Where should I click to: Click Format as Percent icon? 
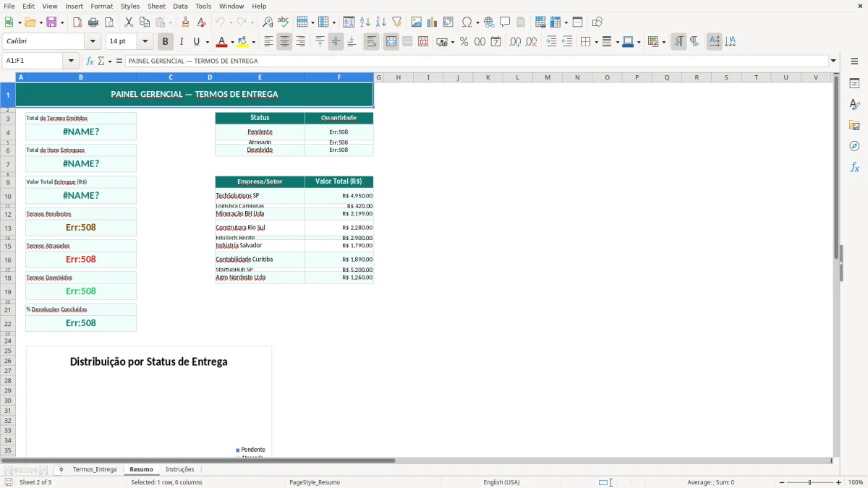(464, 42)
